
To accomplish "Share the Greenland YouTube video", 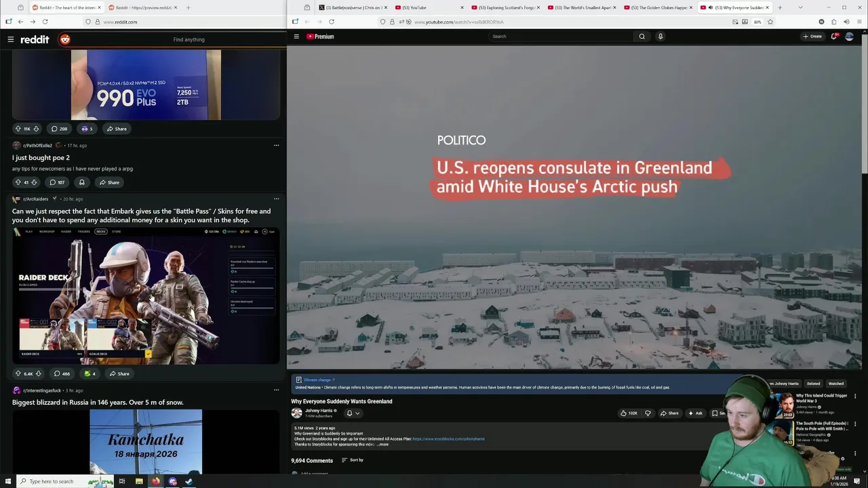I will click(669, 413).
